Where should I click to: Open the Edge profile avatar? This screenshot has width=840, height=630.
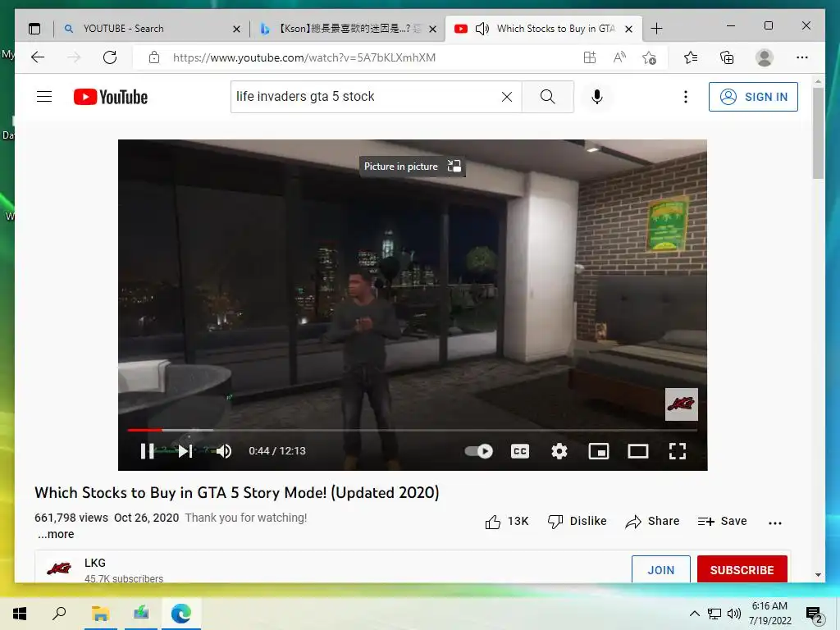click(764, 57)
